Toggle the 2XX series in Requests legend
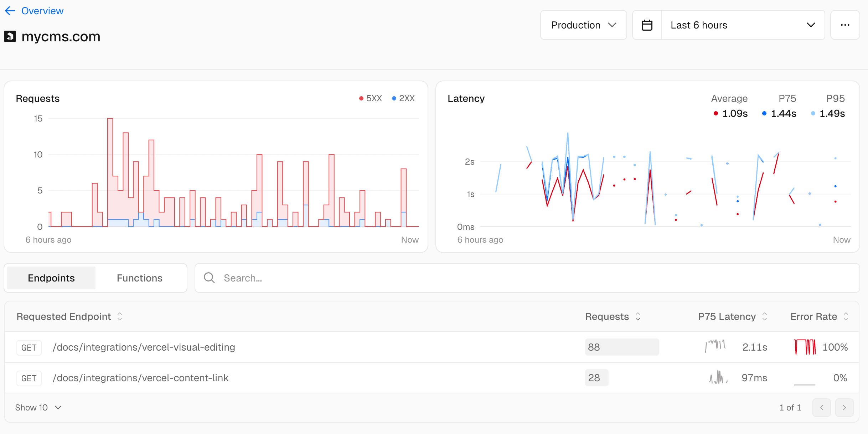Image resolution: width=868 pixels, height=434 pixels. [x=403, y=98]
